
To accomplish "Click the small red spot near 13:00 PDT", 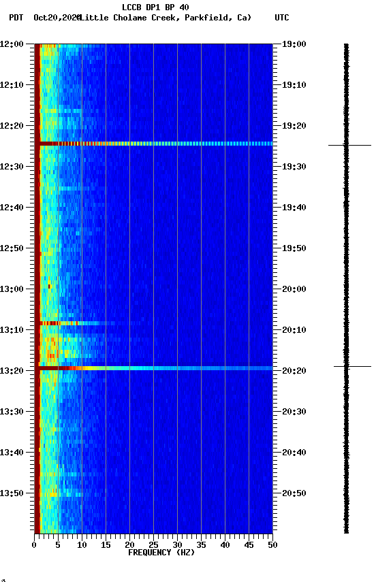I will tap(49, 287).
